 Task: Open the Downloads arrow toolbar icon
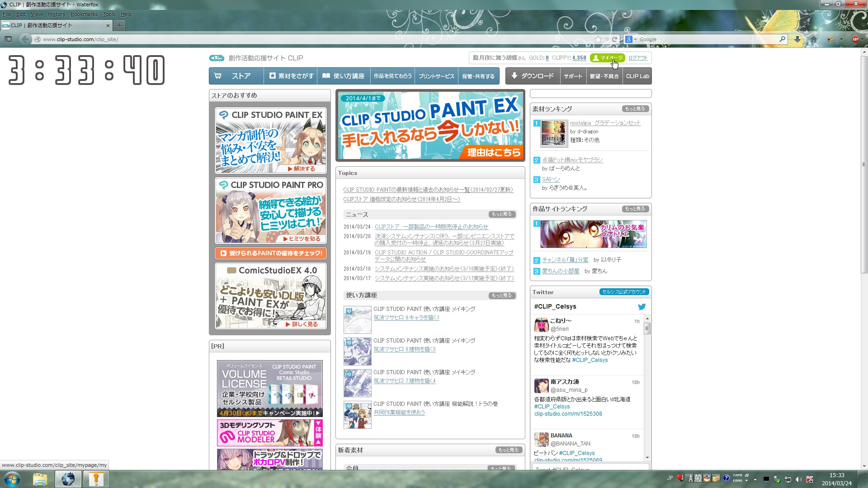point(797,39)
